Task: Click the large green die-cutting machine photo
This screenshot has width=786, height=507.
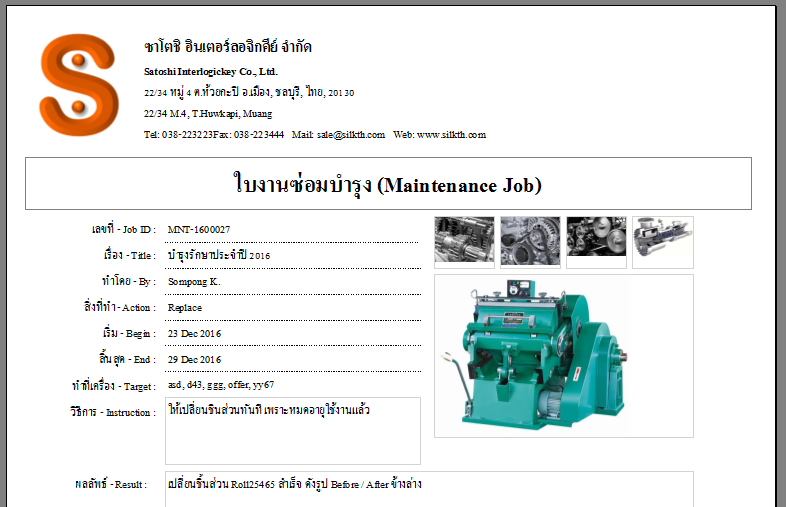Action: 564,356
